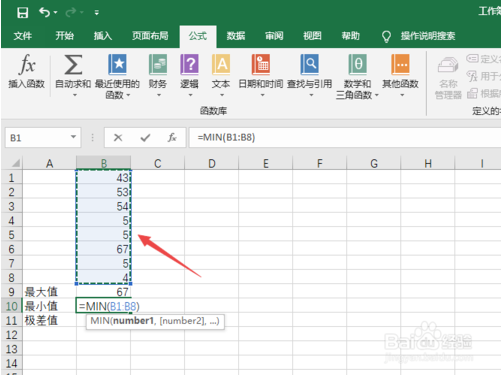Open the 文件 tab

click(x=23, y=36)
